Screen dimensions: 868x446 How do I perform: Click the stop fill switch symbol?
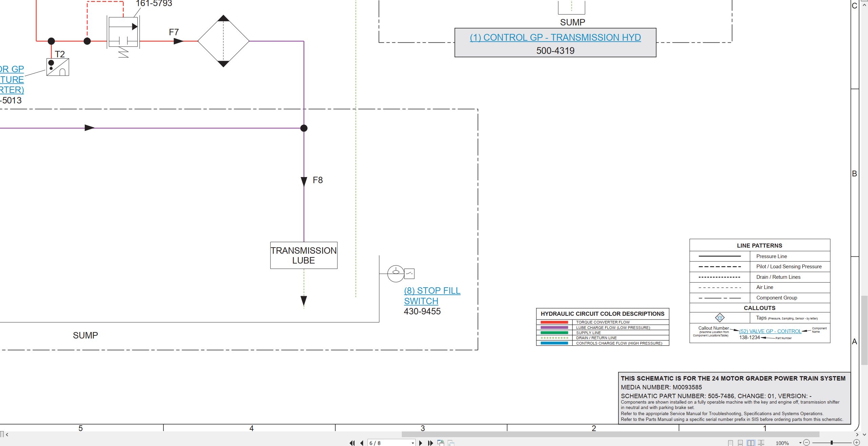pos(401,273)
